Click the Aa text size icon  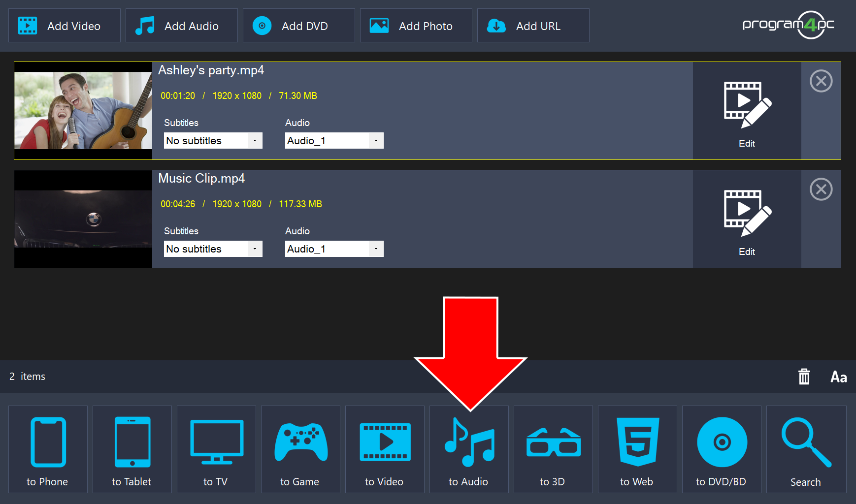pos(839,377)
